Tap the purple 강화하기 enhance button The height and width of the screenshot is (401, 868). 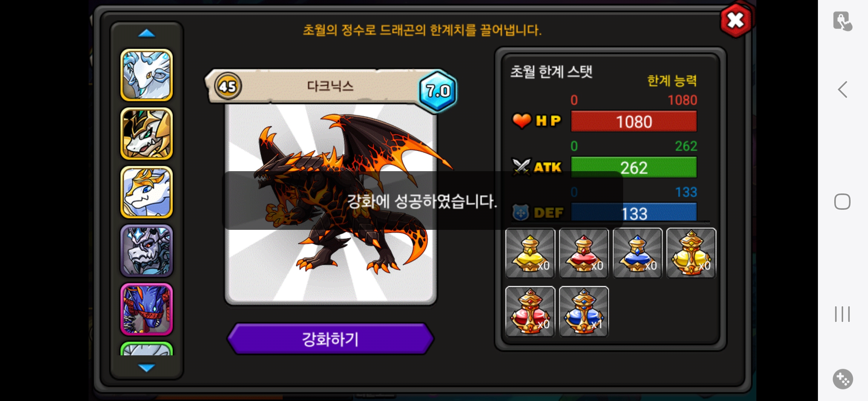click(x=330, y=339)
